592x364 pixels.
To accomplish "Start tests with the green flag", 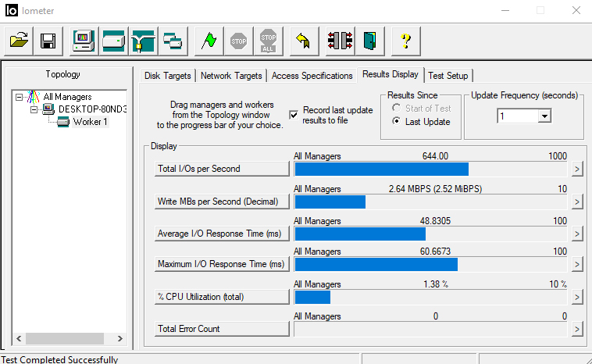I will pos(209,40).
